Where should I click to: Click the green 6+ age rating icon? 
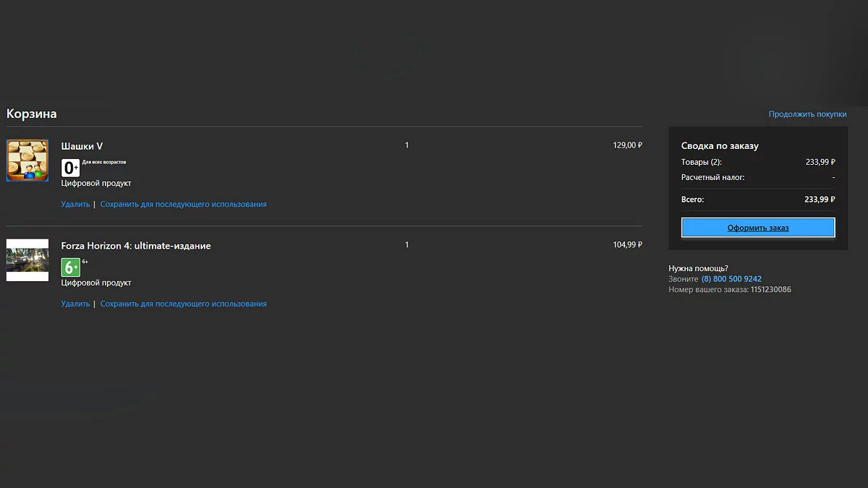pos(70,268)
